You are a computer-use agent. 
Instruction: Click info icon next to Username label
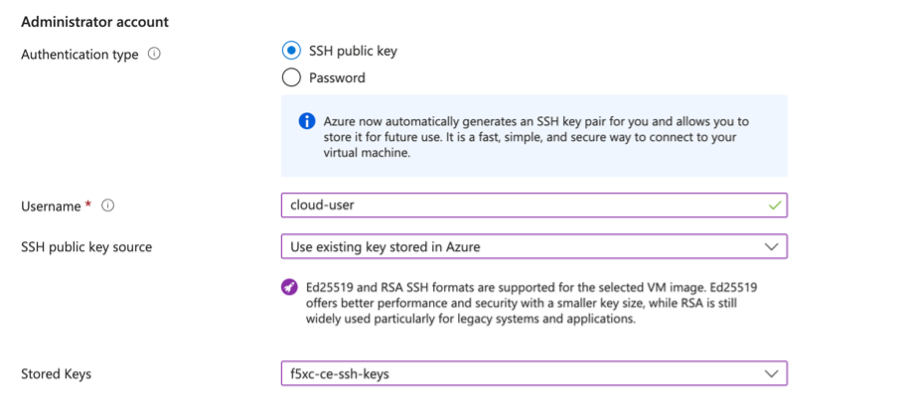108,206
